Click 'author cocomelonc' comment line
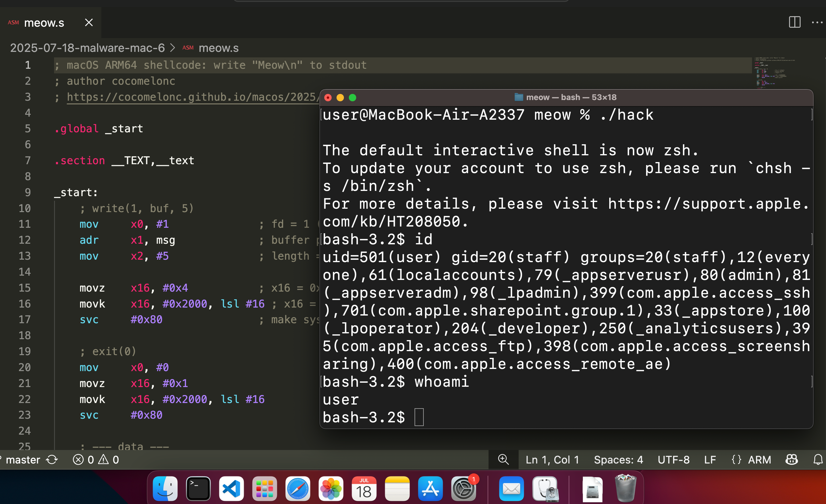This screenshot has height=504, width=826. click(x=121, y=81)
